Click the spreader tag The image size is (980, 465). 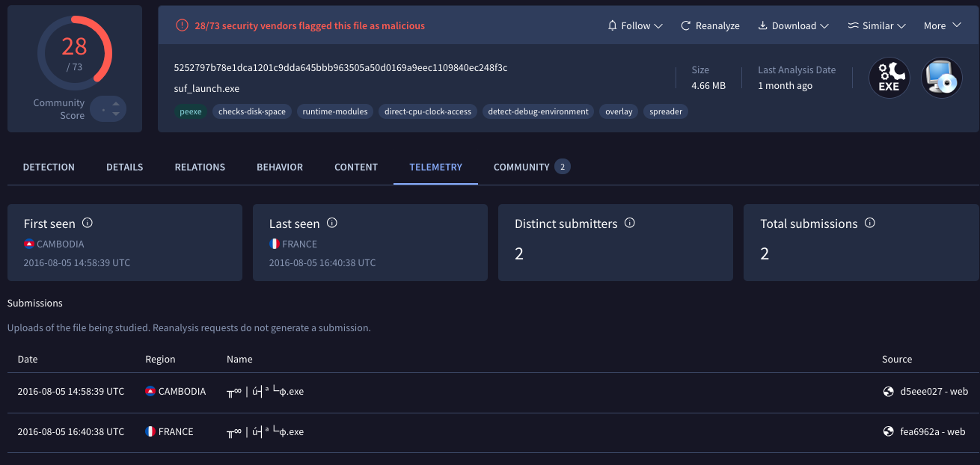pos(666,111)
